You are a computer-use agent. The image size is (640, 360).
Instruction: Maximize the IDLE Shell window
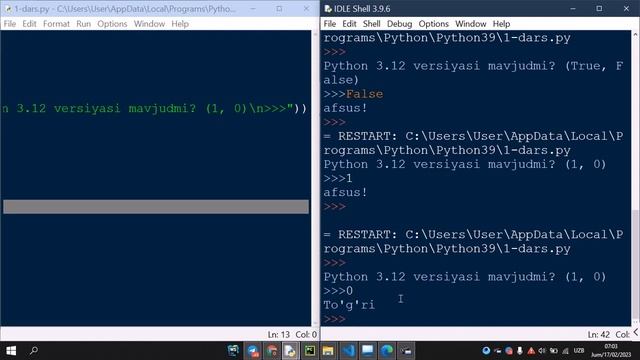pos(599,9)
